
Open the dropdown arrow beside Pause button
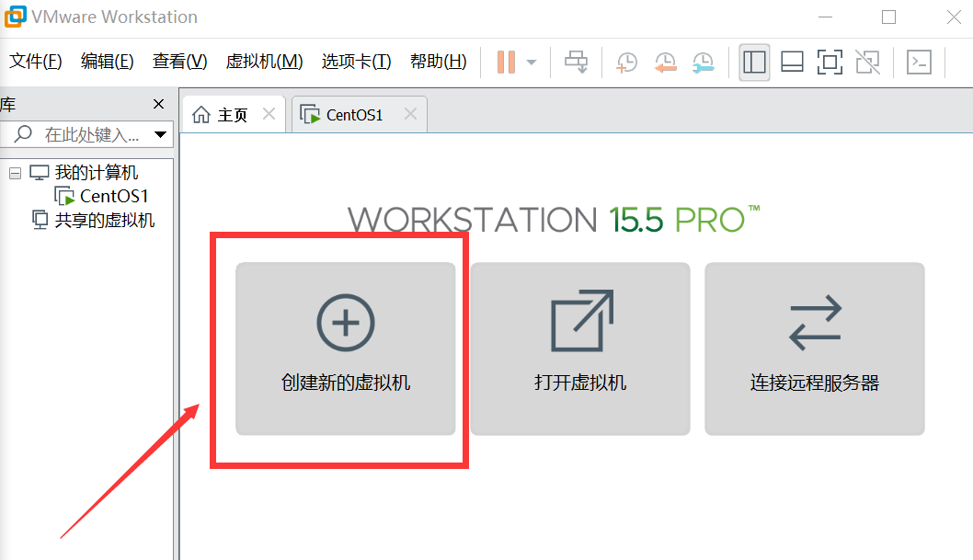532,63
